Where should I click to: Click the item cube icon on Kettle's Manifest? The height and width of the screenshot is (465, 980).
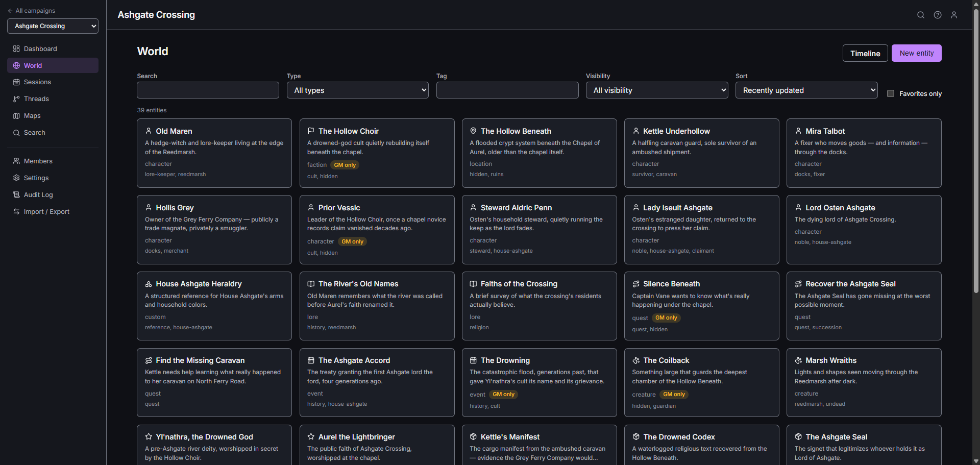point(473,437)
